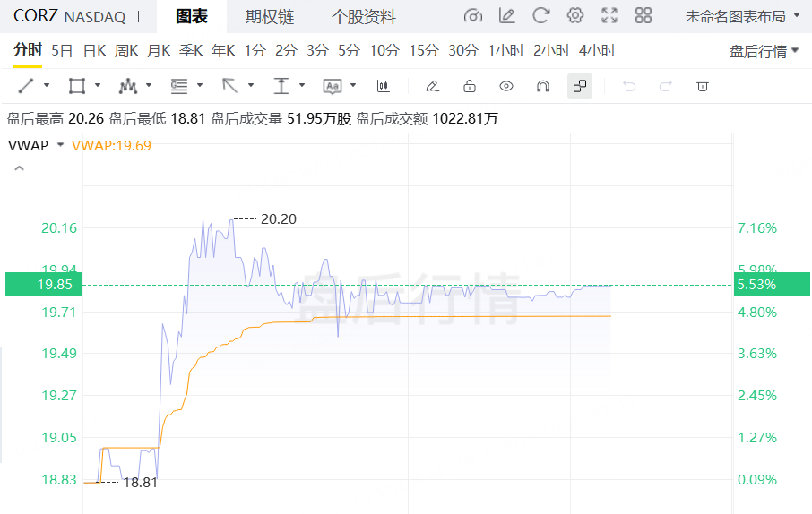Click the CORZ ticker symbol
The height and width of the screenshot is (514, 812).
pyautogui.click(x=36, y=16)
